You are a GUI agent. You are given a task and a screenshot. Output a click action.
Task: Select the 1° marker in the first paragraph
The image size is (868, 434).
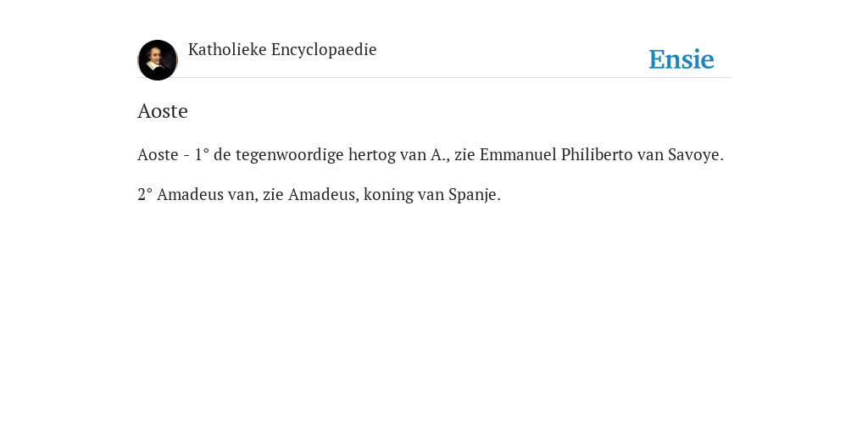(x=202, y=154)
